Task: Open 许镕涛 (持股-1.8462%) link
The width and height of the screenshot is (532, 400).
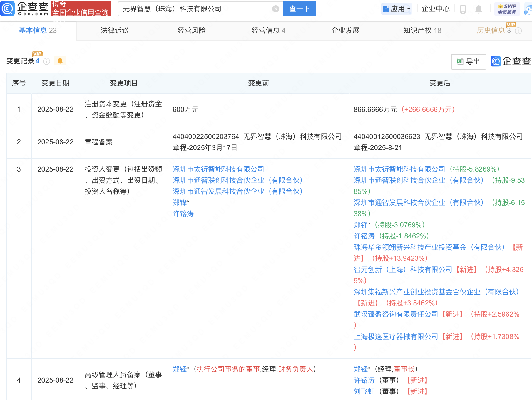Action: [x=364, y=236]
